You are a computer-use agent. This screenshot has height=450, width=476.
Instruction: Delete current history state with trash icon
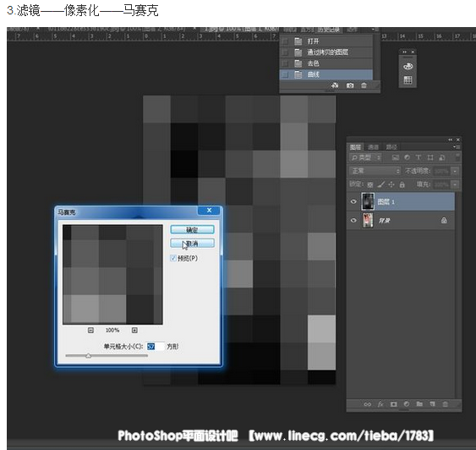coord(364,85)
